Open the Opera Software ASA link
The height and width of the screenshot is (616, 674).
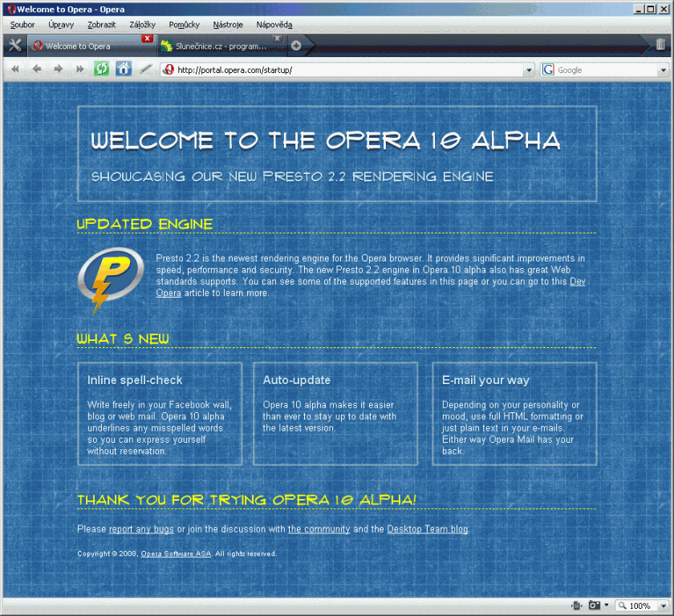click(x=176, y=553)
